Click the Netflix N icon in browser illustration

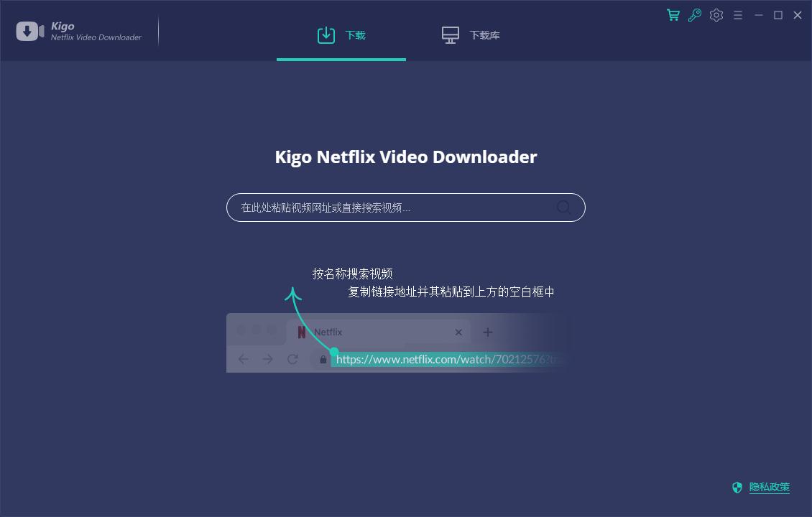301,332
